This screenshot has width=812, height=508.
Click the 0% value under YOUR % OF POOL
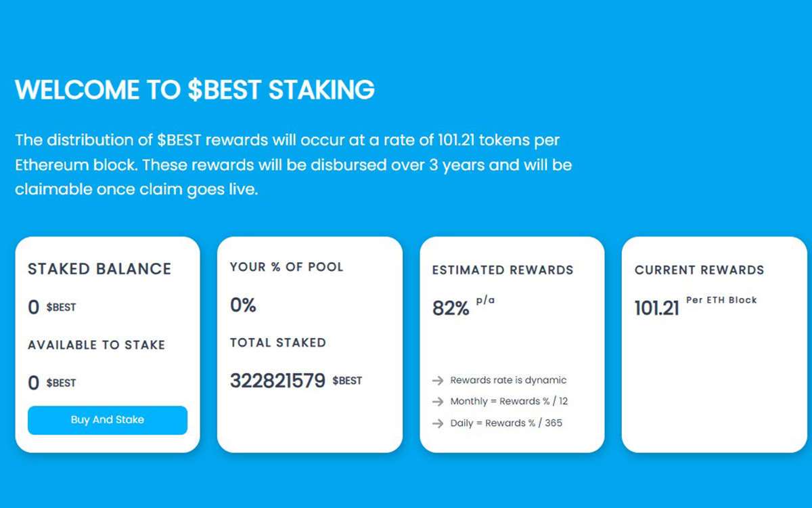pos(242,305)
